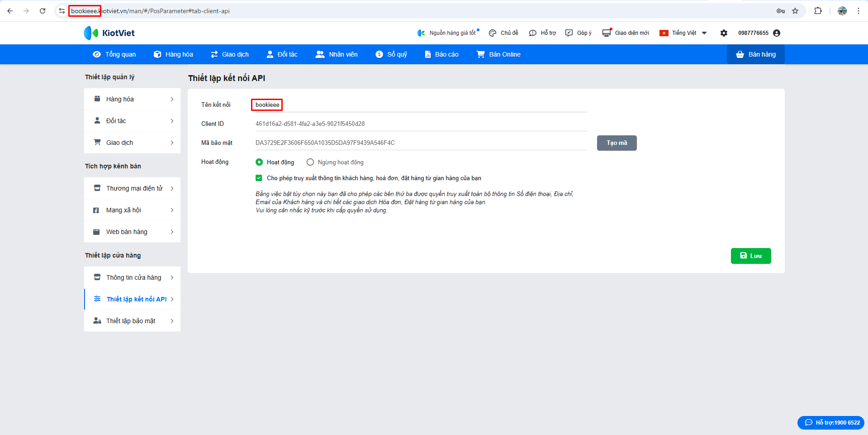Click the user account avatar icon
Screen dimensions: 868x435
[777, 33]
